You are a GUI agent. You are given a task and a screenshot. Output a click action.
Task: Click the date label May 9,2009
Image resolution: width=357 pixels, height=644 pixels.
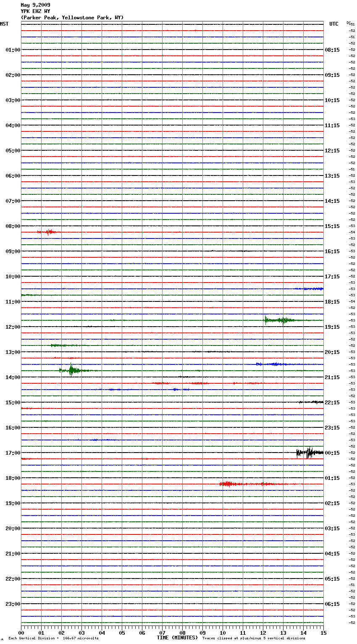tap(36, 5)
